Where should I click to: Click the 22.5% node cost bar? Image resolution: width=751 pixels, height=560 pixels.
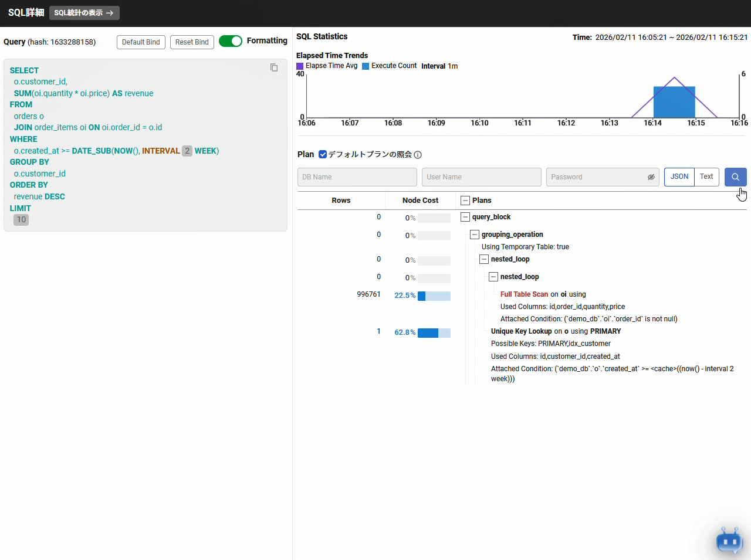434,296
